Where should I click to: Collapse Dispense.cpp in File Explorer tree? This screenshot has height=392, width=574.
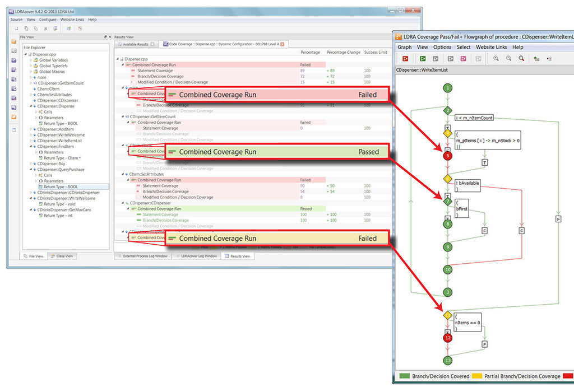click(26, 54)
